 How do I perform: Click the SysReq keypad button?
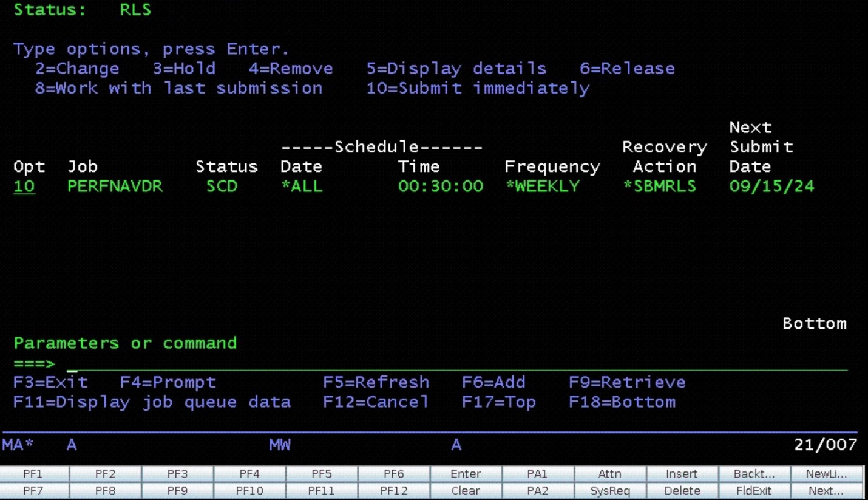609,491
